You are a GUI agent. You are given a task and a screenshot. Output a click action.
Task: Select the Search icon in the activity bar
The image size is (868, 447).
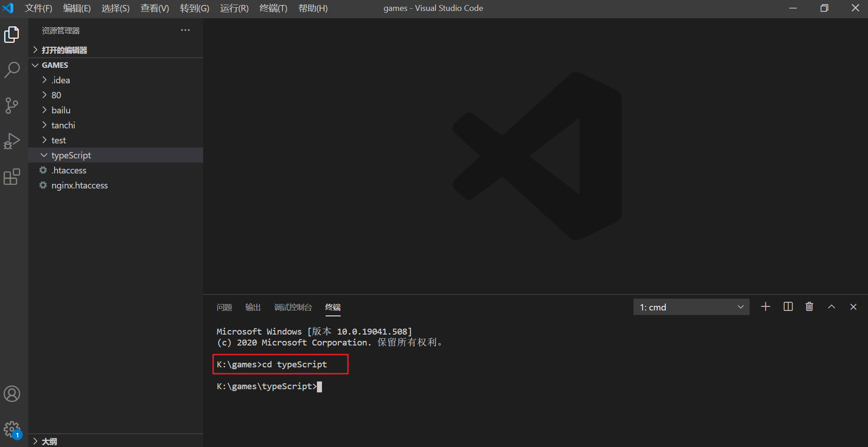click(12, 70)
